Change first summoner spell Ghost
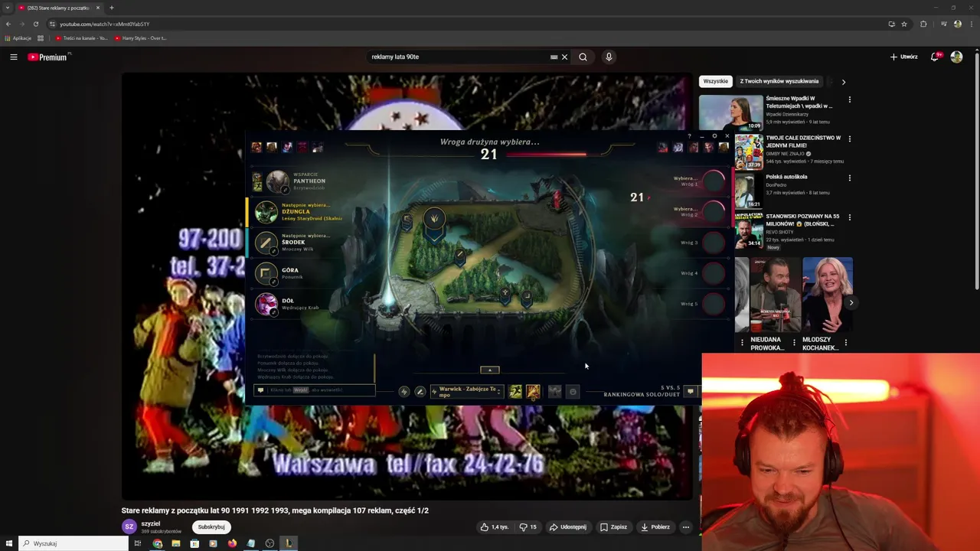Image resolution: width=980 pixels, height=551 pixels. 515,392
